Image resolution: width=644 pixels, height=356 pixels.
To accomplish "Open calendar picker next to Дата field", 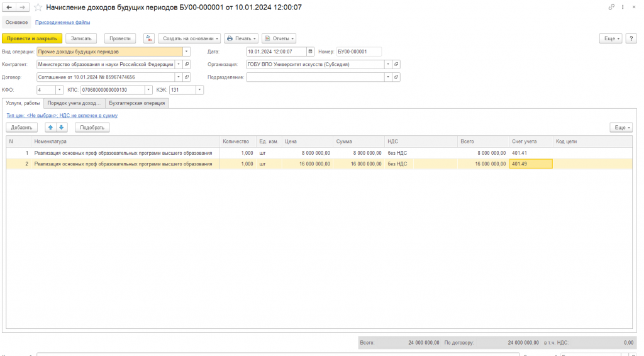I will coord(311,52).
